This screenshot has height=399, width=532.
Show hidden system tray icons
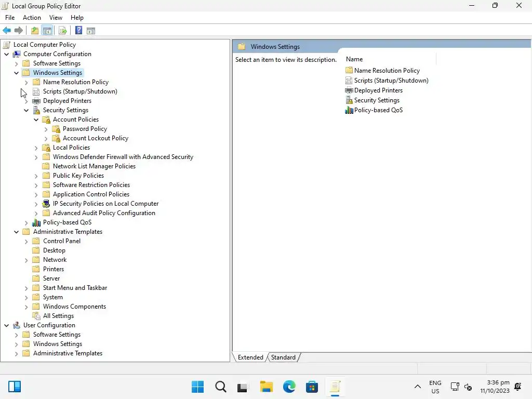click(x=418, y=387)
